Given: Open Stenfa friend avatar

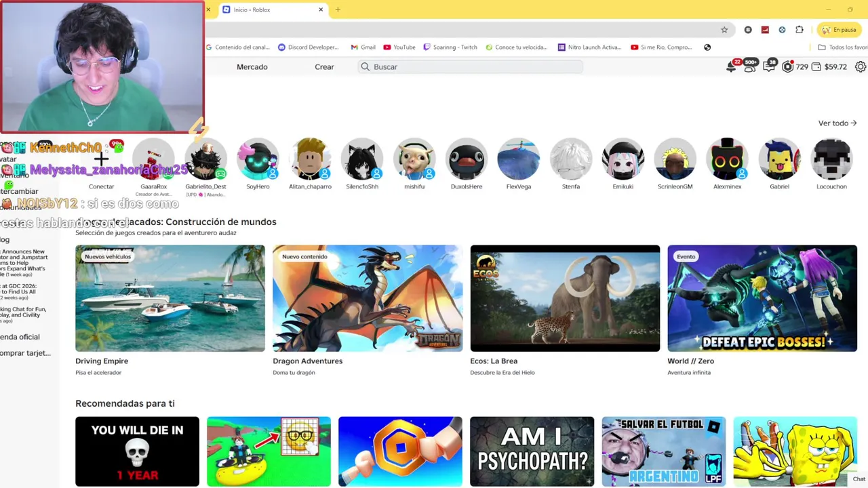Looking at the screenshot, I should (x=571, y=160).
